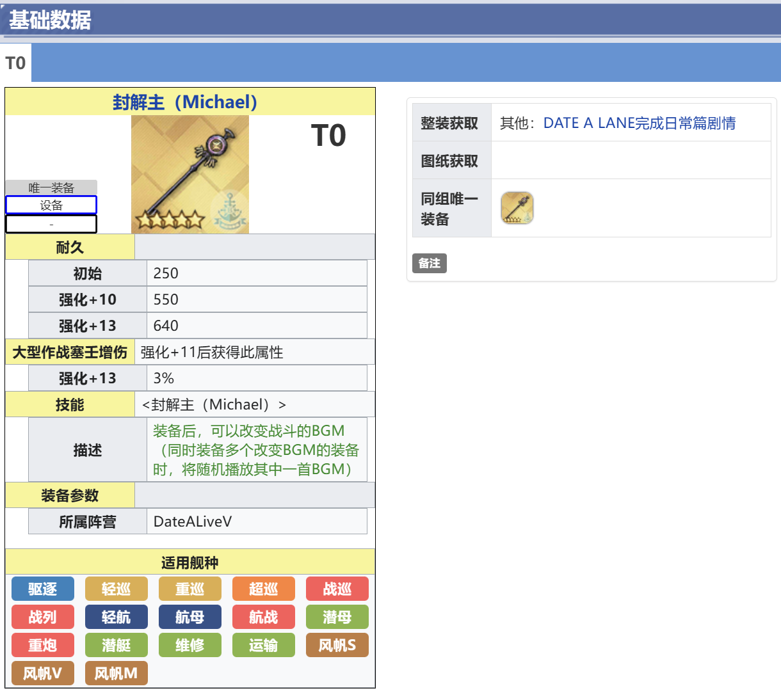
Task: Click the 重巡 ship type tag
Action: point(189,589)
